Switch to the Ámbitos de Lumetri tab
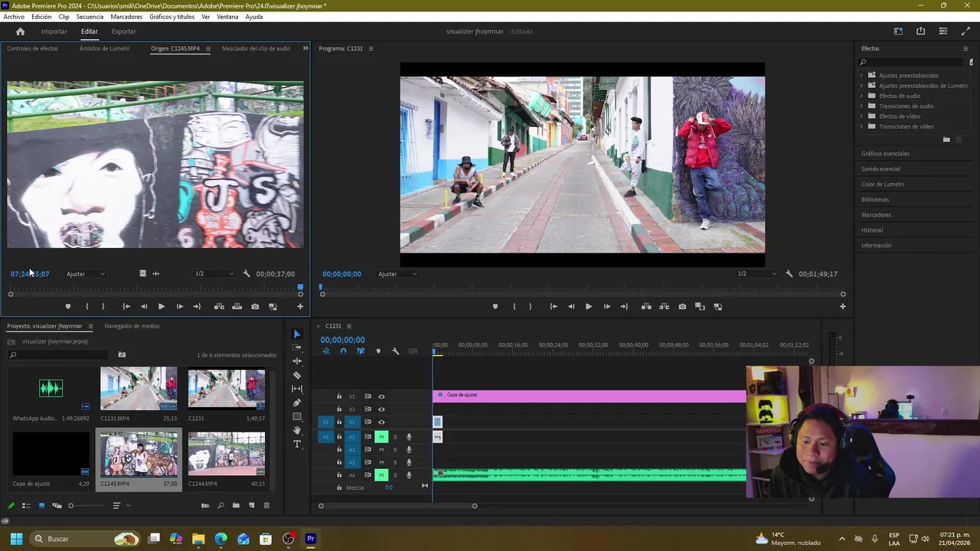Image resolution: width=980 pixels, height=551 pixels. tap(104, 48)
